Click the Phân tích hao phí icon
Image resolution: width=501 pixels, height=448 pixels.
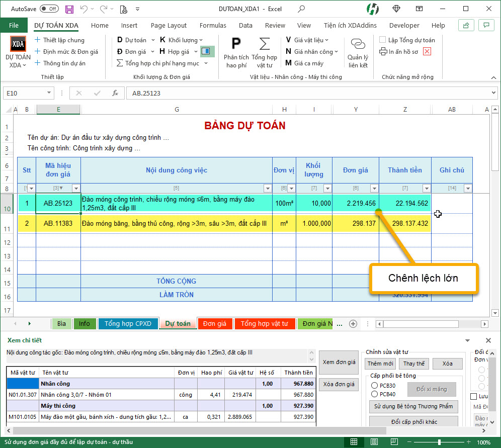236,44
